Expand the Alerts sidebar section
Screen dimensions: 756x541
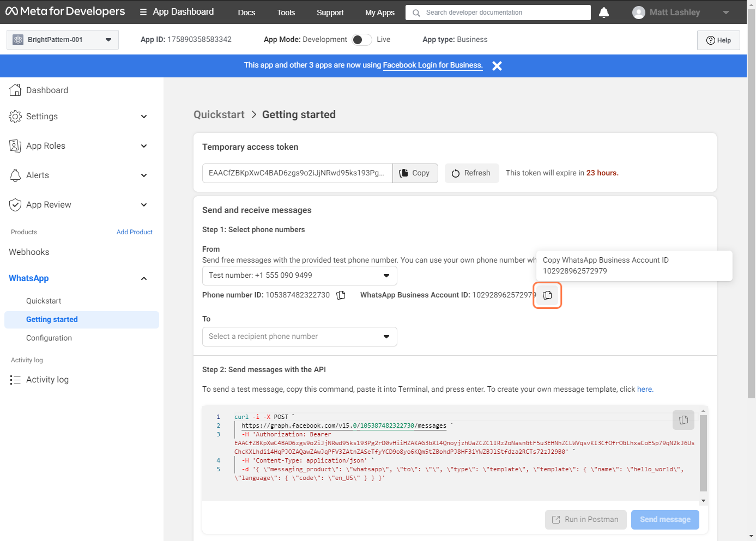[144, 175]
